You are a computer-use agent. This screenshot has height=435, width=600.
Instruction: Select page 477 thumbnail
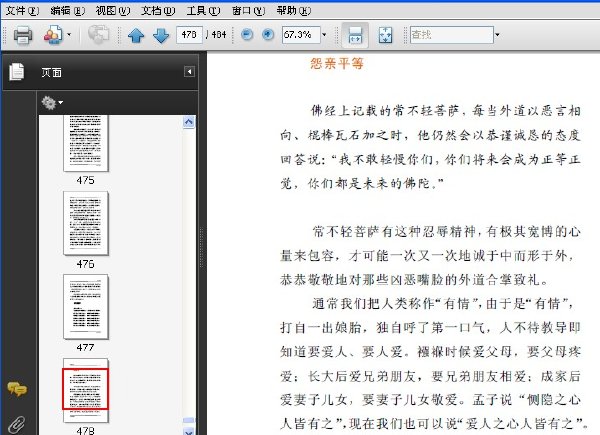(86, 307)
